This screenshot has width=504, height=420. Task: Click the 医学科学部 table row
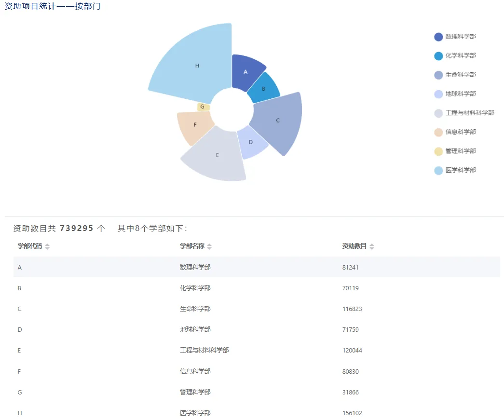coord(257,413)
